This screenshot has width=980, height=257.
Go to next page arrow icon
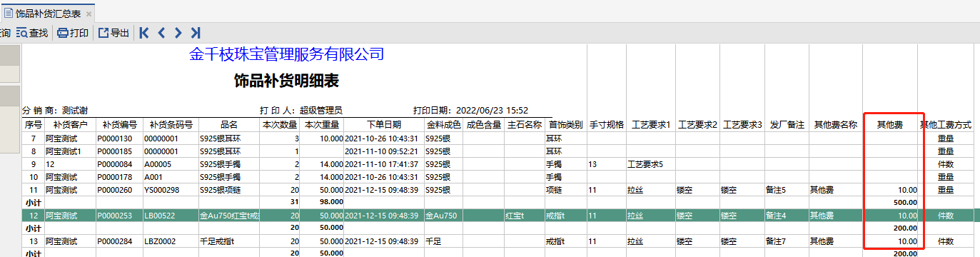point(178,33)
